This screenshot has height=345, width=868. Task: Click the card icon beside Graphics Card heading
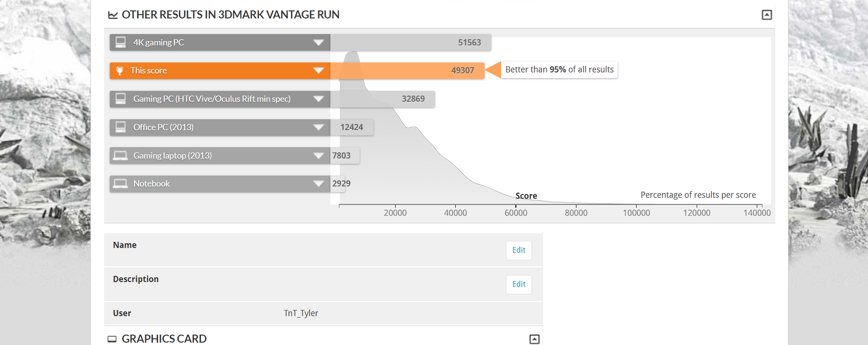[x=112, y=339]
